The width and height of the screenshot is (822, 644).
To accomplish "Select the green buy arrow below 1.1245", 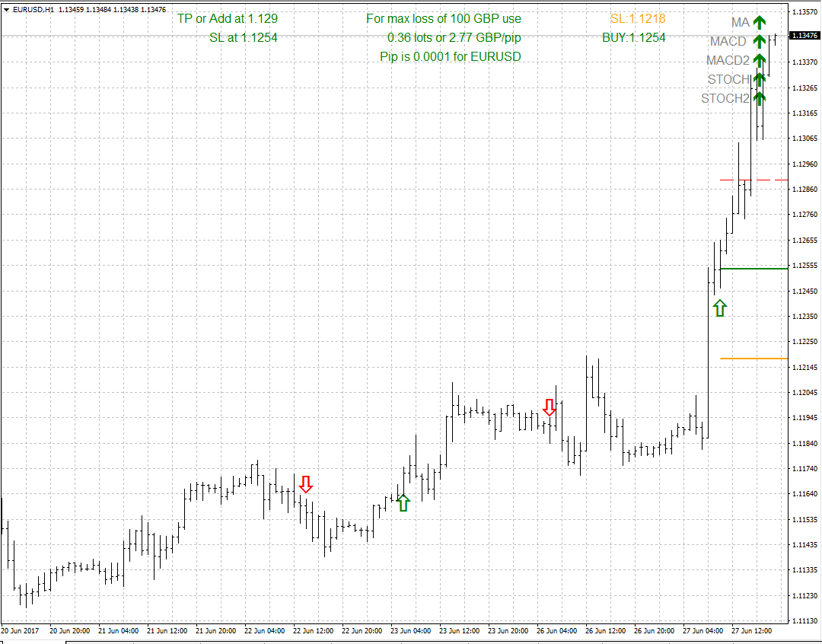I will (x=720, y=308).
